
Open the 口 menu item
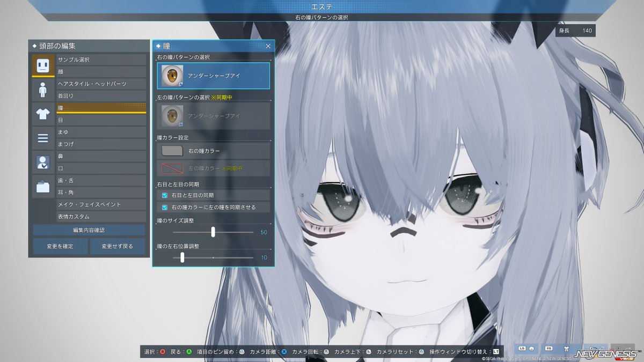coord(101,168)
